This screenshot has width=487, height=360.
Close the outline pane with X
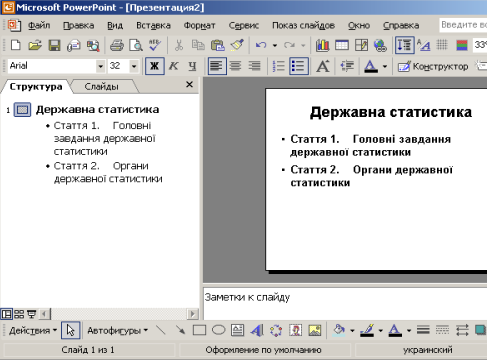[189, 85]
